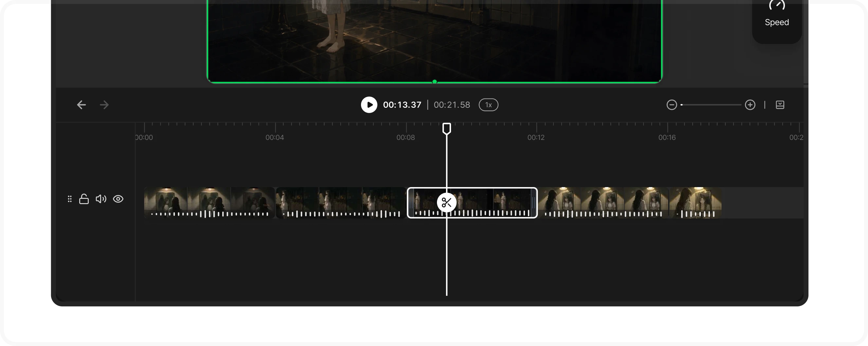Click the left trim handle of selected clip
This screenshot has height=346, width=868.
(x=411, y=203)
